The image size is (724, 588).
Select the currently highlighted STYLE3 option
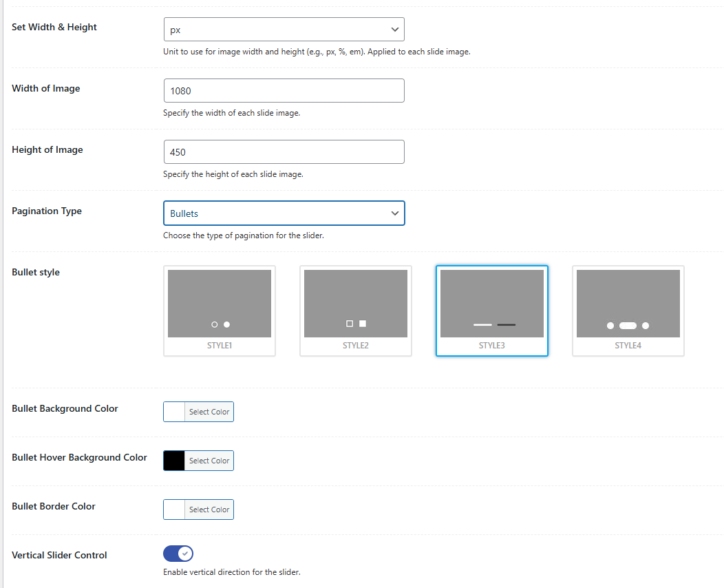click(x=491, y=311)
